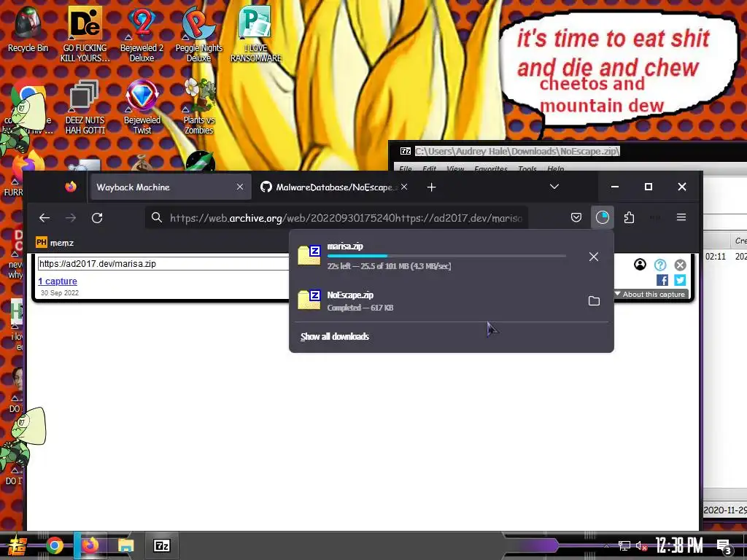Screen dimensions: 747x560
Task: Open the GO FUCKING KILL YOURS desktop icon
Action: [x=85, y=34]
